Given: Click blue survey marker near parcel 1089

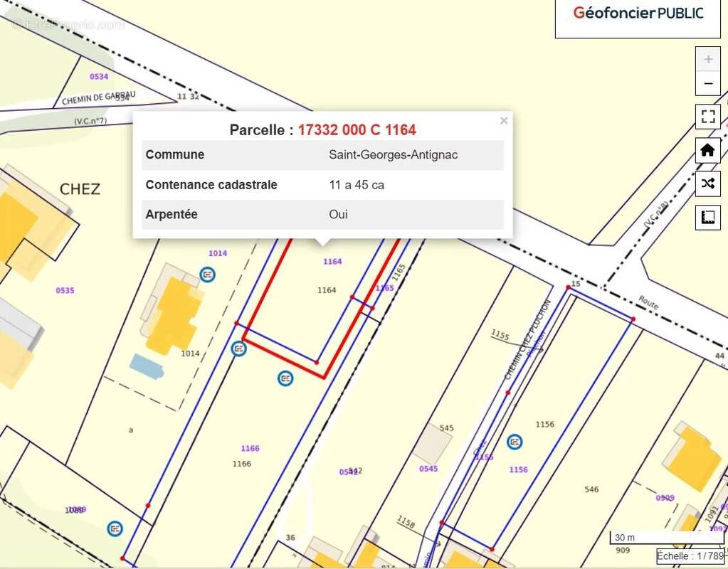Looking at the screenshot, I should [115, 528].
